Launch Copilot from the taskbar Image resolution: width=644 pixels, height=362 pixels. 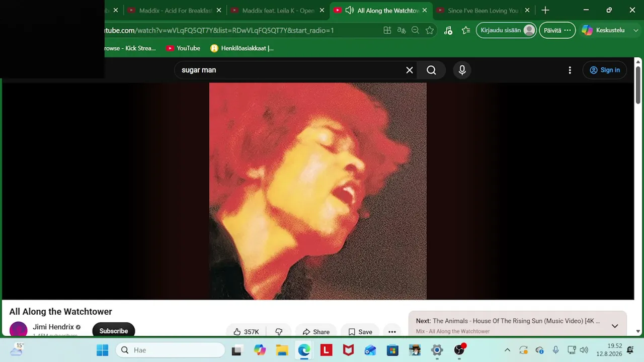coord(260,350)
